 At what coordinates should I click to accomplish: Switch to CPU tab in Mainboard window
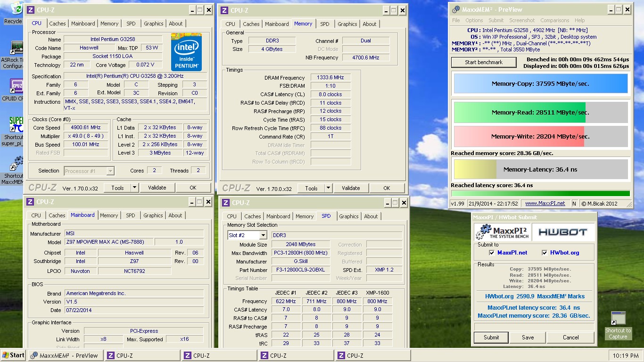tap(36, 215)
